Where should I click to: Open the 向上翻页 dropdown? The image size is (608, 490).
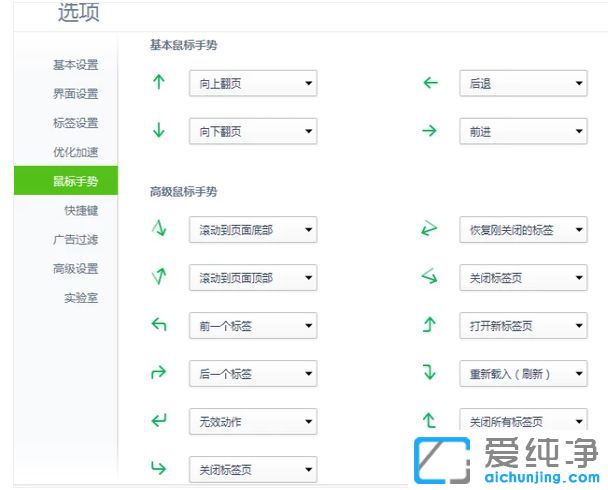click(252, 84)
